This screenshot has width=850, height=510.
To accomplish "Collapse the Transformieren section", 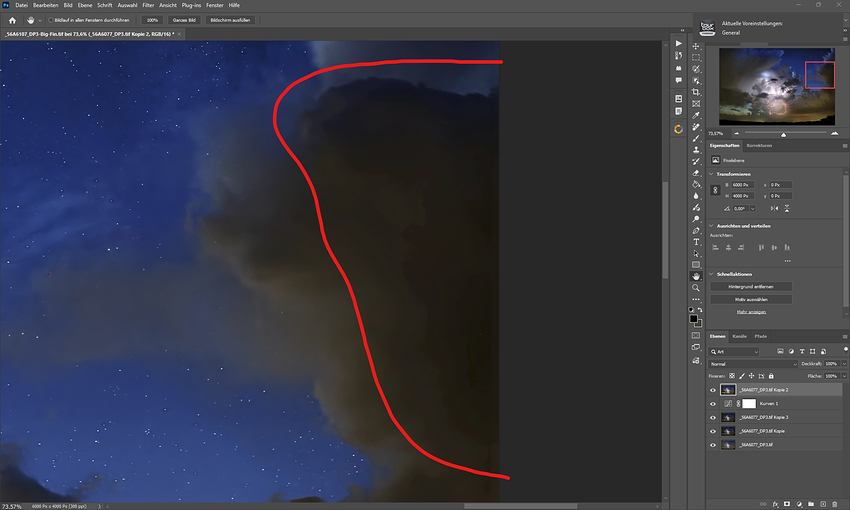I will tap(712, 173).
